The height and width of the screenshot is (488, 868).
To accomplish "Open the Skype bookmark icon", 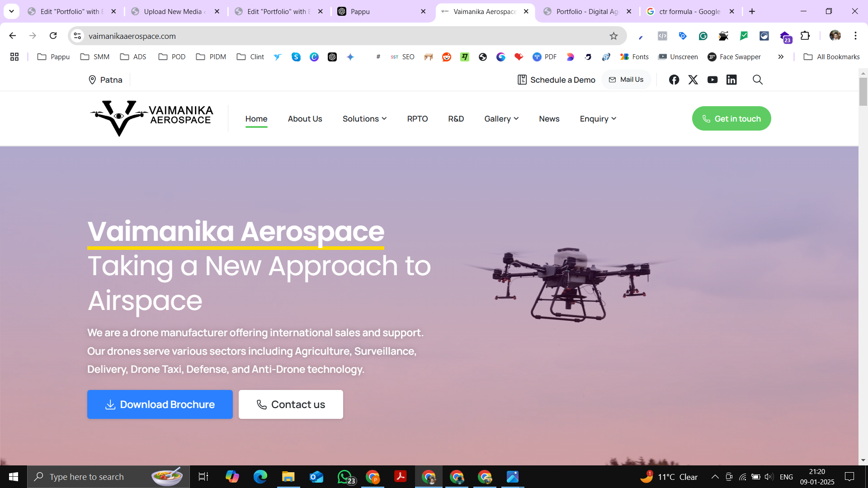I will 296,57.
